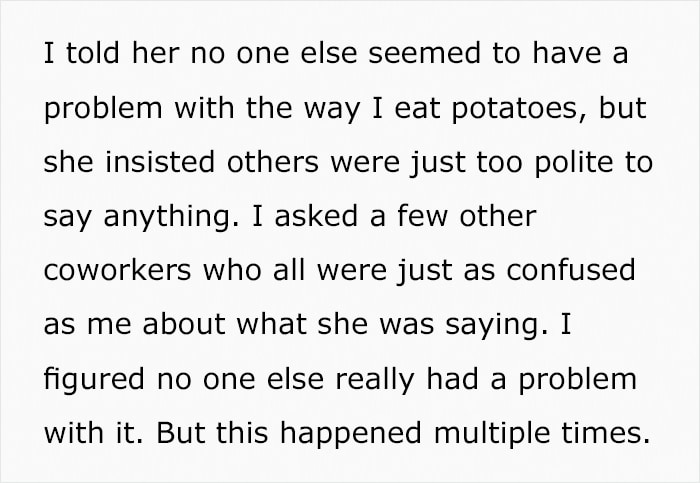Click the word 'told' in the first line
Image resolution: width=700 pixels, height=483 pixels.
click(93, 53)
